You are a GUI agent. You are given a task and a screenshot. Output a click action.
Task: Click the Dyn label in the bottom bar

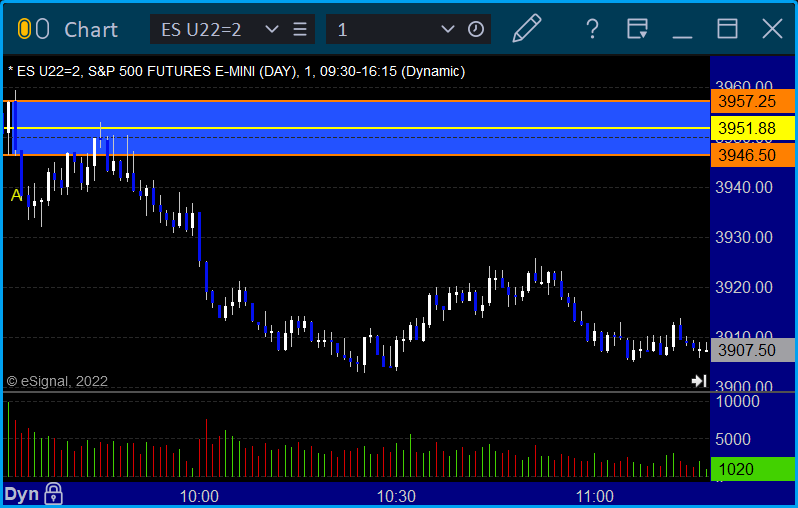point(21,494)
